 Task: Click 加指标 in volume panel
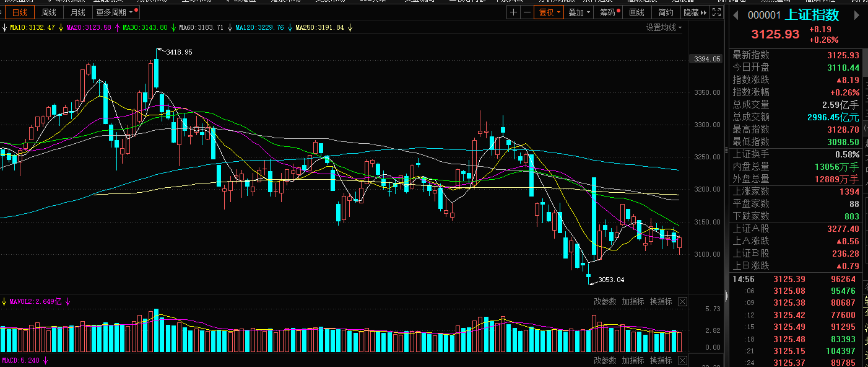click(x=633, y=301)
